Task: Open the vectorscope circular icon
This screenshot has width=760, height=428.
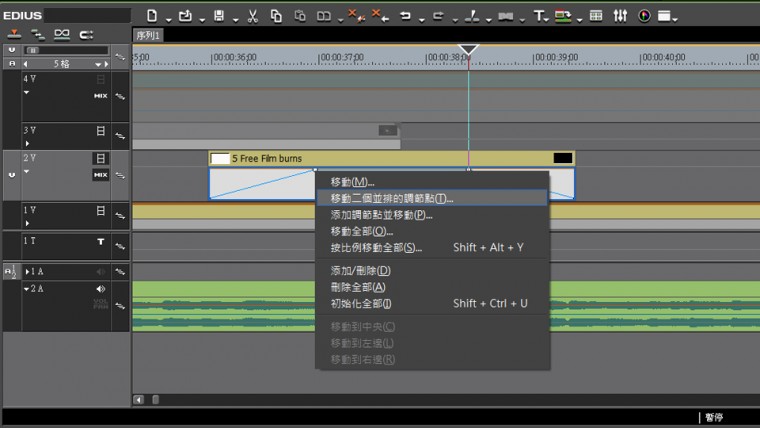Action: [x=643, y=16]
